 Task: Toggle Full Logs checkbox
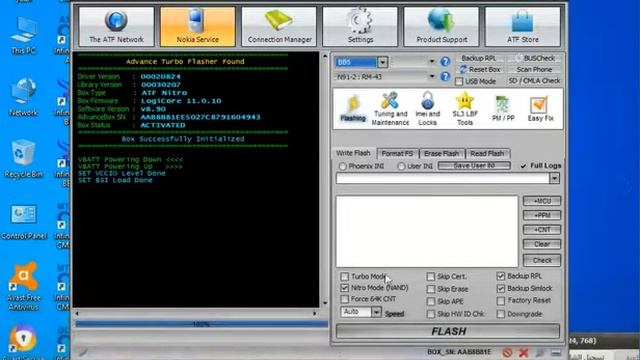(x=523, y=166)
